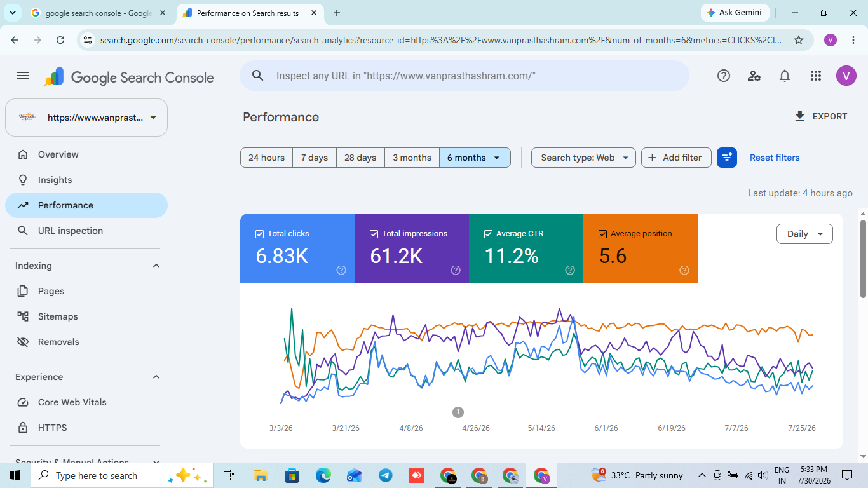
Task: Click the browser reload button
Action: (x=60, y=40)
